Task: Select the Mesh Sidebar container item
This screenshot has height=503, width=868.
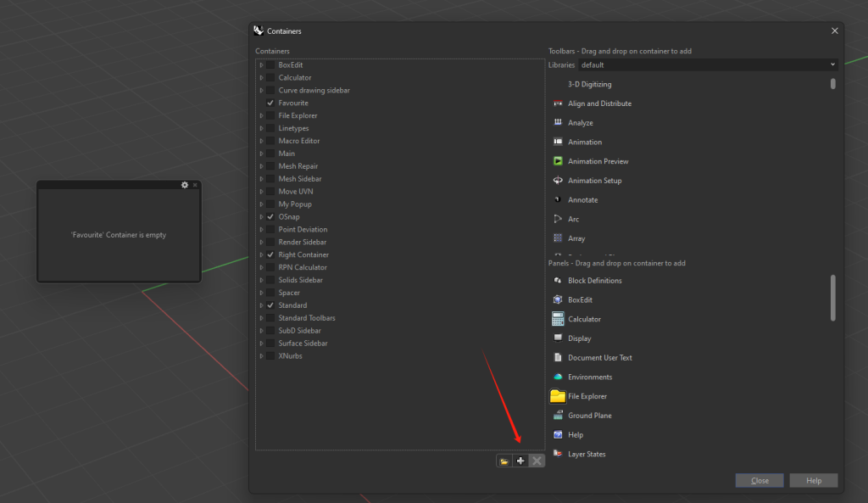Action: (x=299, y=179)
